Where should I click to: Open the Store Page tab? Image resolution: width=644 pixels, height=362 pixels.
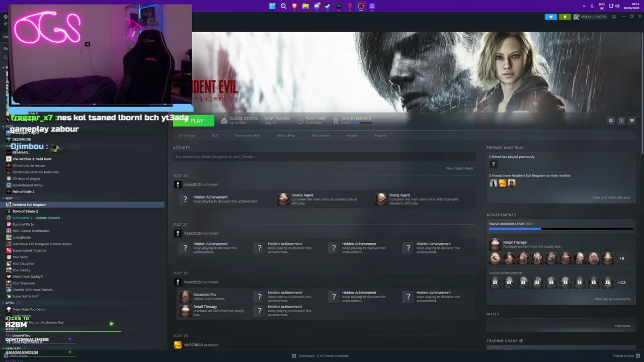(187, 135)
